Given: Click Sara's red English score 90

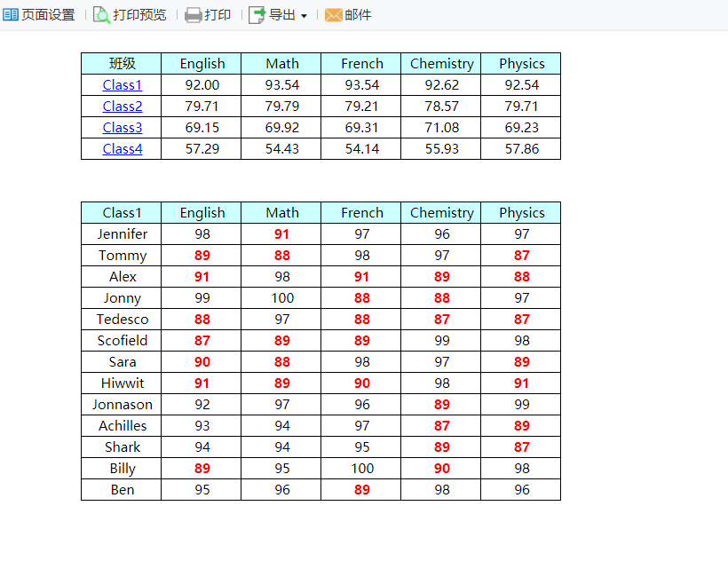Looking at the screenshot, I should click(201, 362).
